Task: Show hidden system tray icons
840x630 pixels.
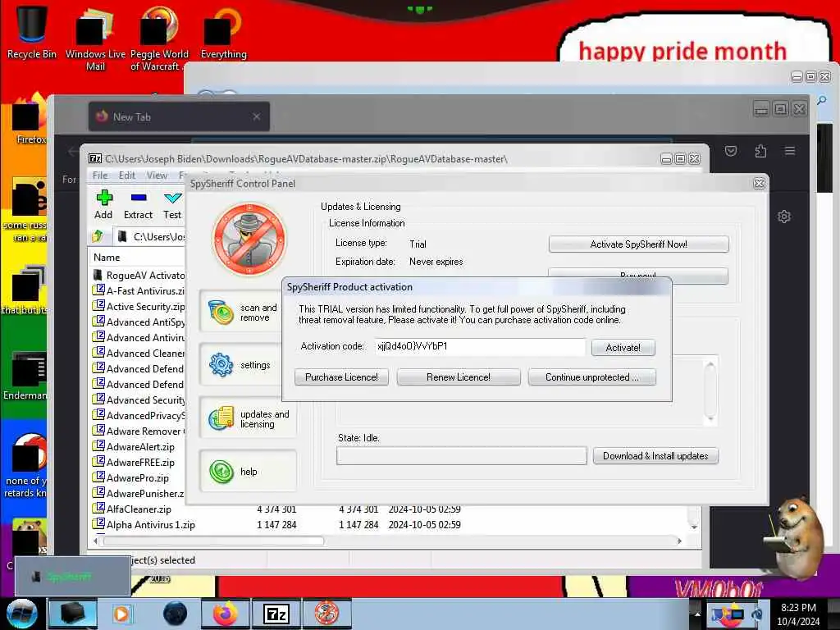Action: (x=697, y=614)
